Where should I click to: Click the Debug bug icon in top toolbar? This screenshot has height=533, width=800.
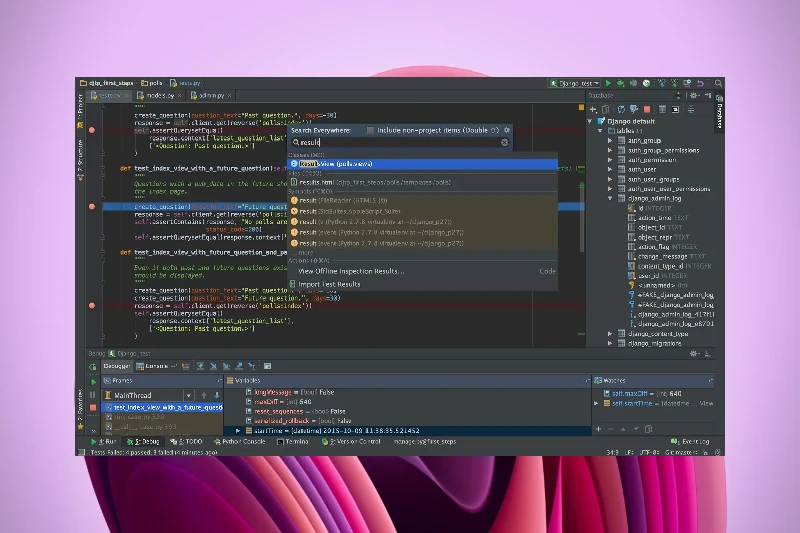pos(621,83)
